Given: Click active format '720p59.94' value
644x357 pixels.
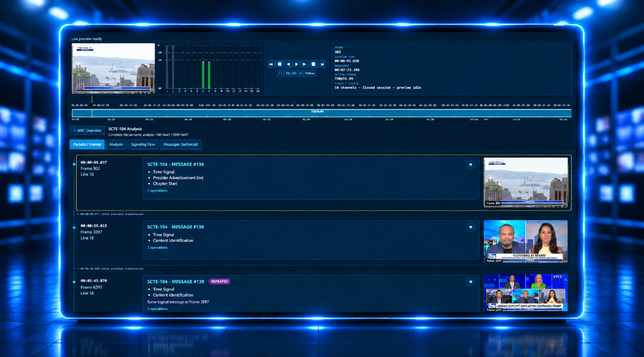Looking at the screenshot, I should (344, 79).
